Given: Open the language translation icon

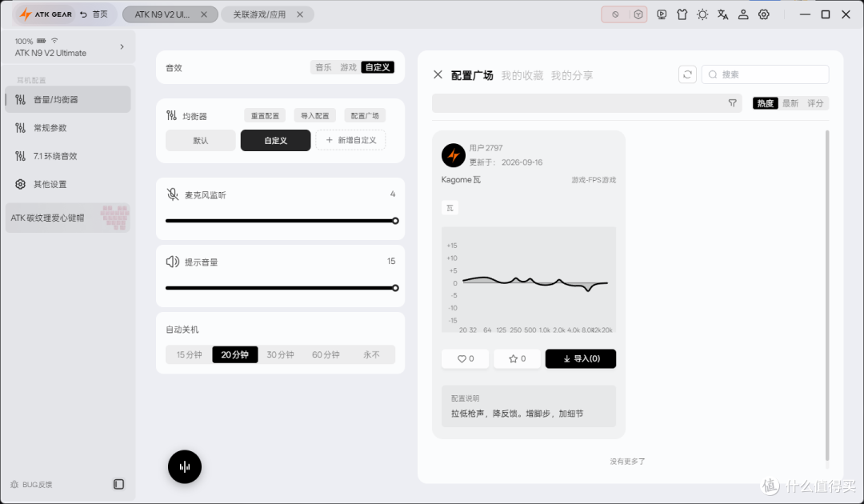Looking at the screenshot, I should click(723, 14).
